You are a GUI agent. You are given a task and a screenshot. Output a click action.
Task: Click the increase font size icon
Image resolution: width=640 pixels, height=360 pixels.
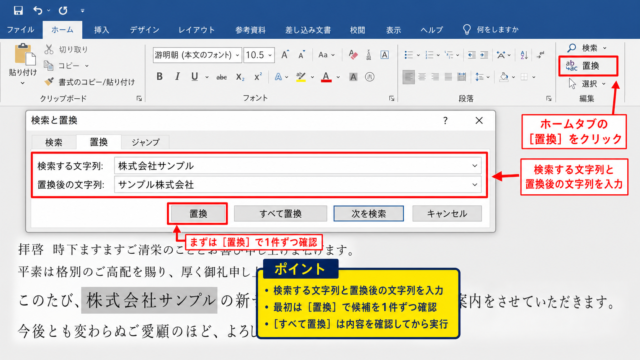(x=285, y=55)
